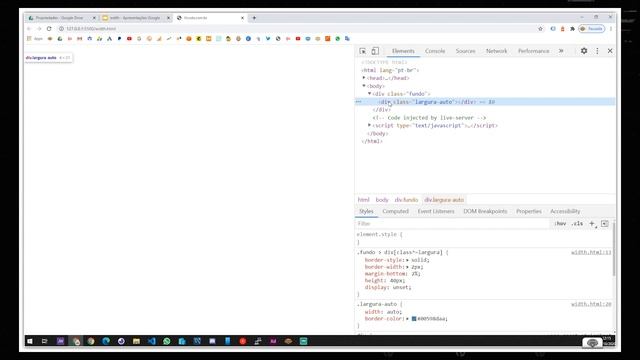Open the Event Listeners sub-tab
The height and width of the screenshot is (360, 640).
click(436, 211)
